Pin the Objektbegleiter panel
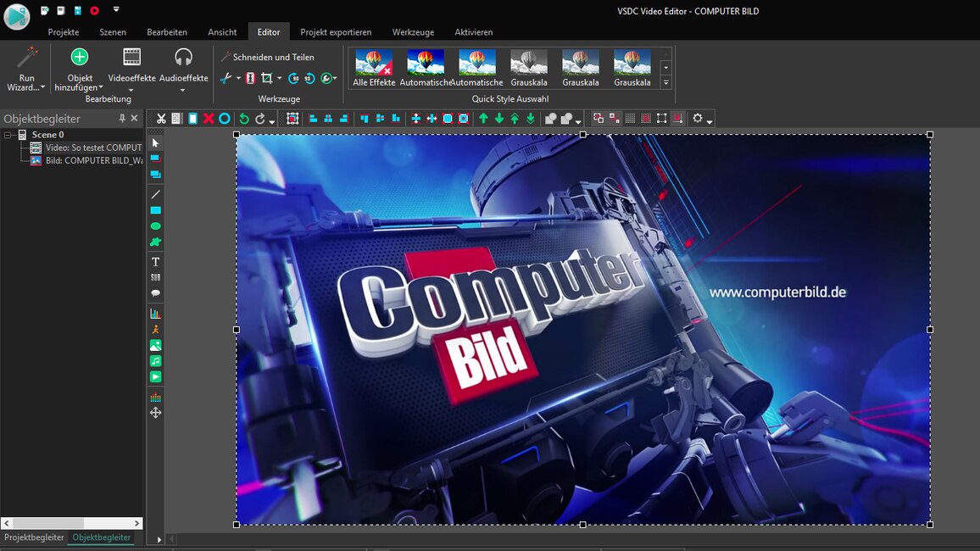The image size is (980, 551). (122, 119)
